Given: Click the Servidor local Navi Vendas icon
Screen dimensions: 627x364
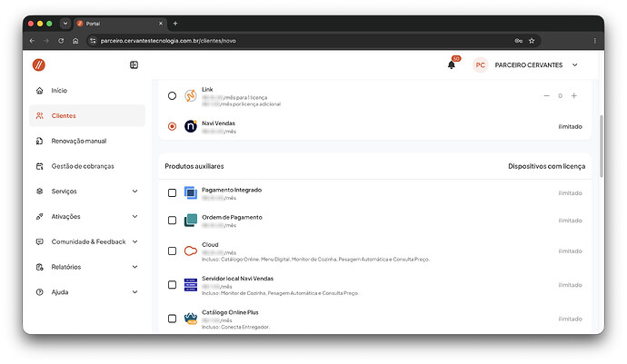Looking at the screenshot, I should tap(190, 285).
